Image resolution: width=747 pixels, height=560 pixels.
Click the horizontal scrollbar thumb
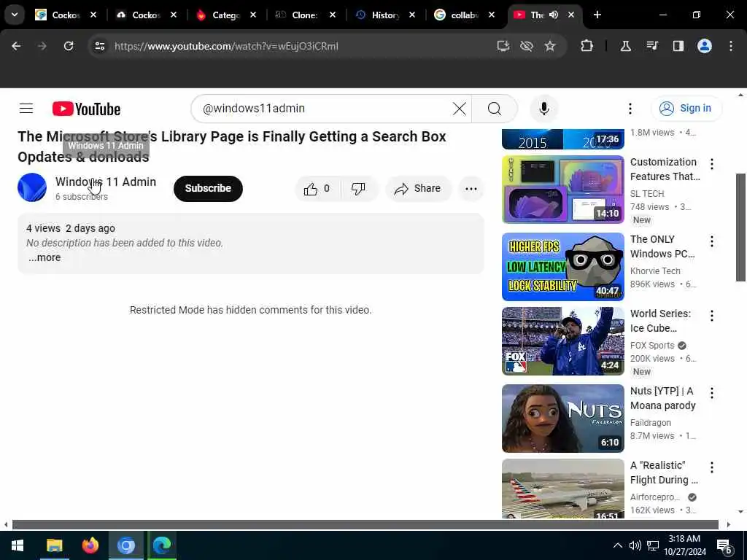coord(365,525)
